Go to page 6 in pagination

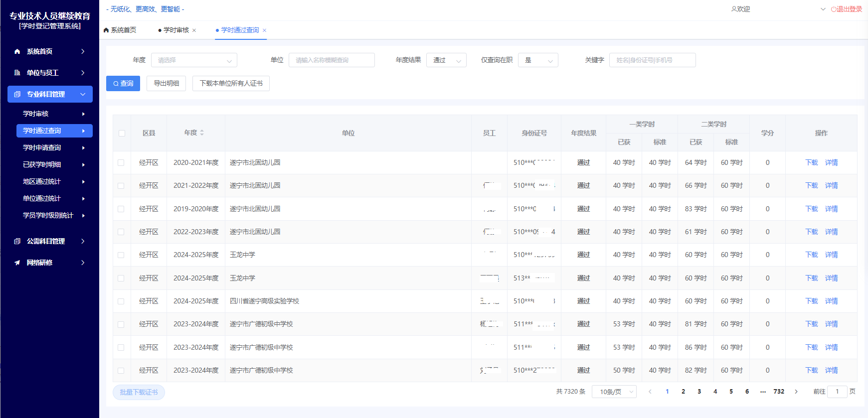pos(747,392)
